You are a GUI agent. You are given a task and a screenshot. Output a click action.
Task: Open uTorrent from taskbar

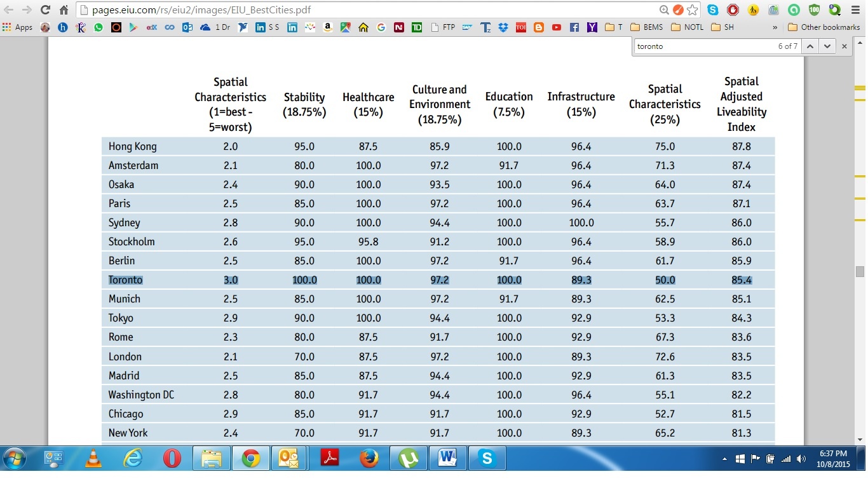[x=408, y=458]
